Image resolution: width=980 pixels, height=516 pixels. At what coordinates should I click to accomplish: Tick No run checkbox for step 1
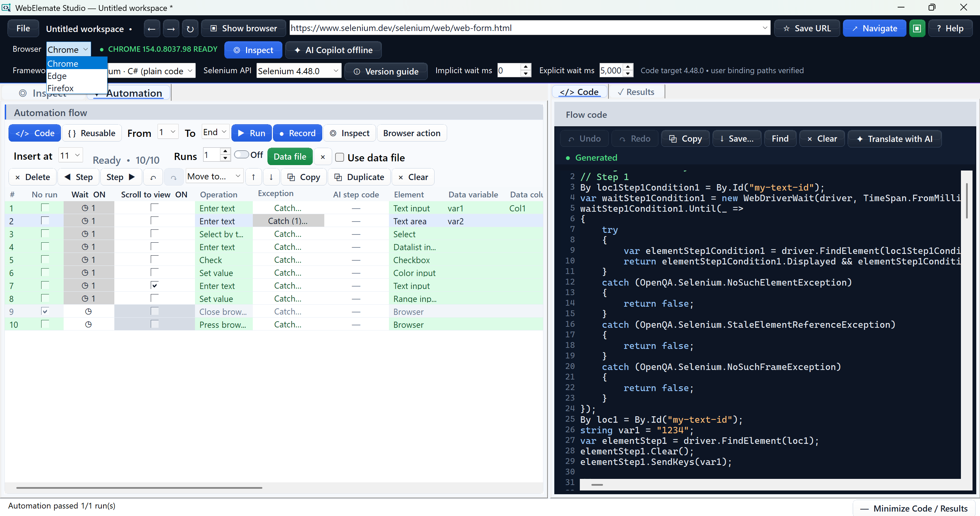(45, 208)
